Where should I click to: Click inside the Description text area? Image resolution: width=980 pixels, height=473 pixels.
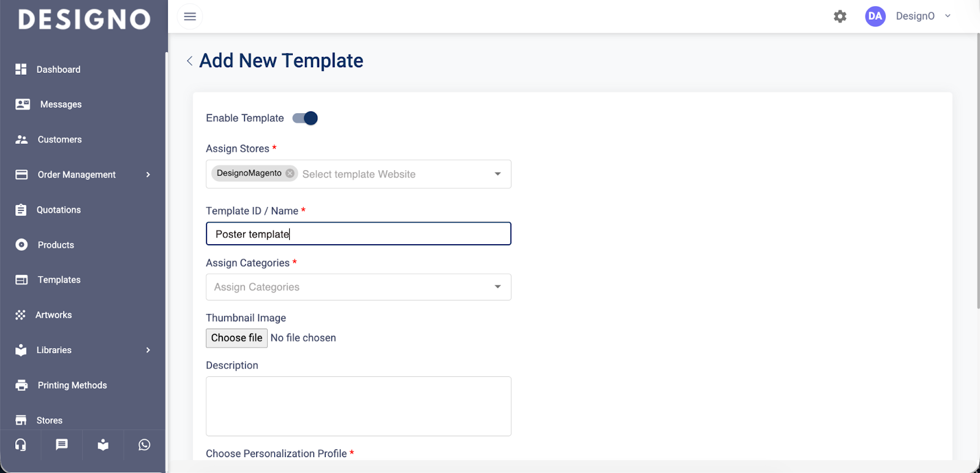coord(358,406)
